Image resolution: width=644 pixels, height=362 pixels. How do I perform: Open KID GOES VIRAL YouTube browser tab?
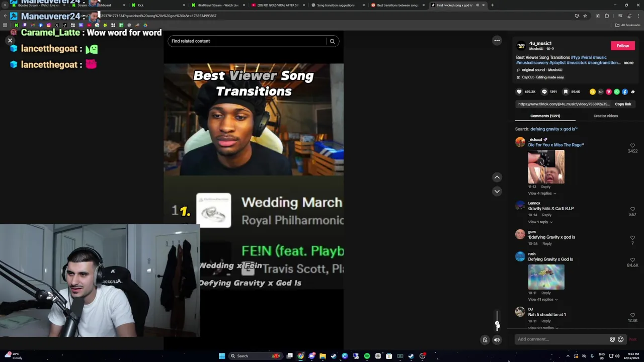click(x=277, y=5)
